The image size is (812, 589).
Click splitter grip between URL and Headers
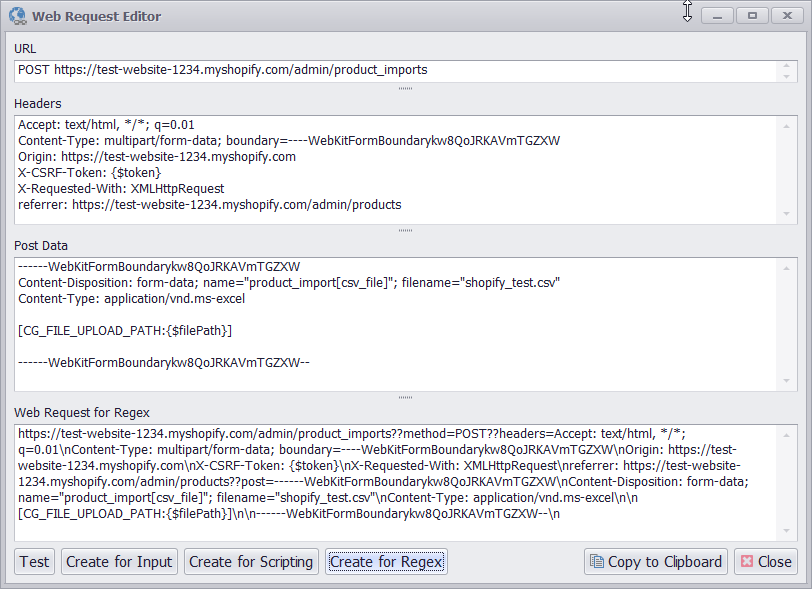[405, 88]
